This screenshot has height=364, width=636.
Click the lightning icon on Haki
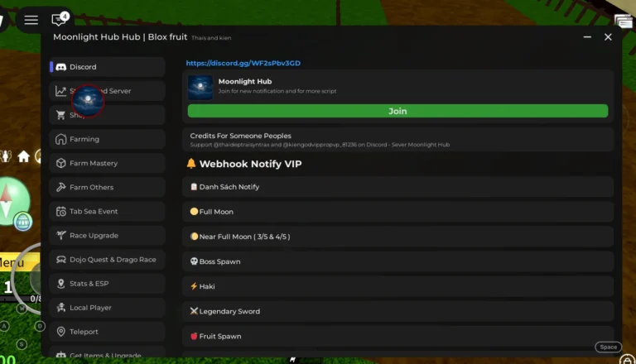pyautogui.click(x=194, y=286)
